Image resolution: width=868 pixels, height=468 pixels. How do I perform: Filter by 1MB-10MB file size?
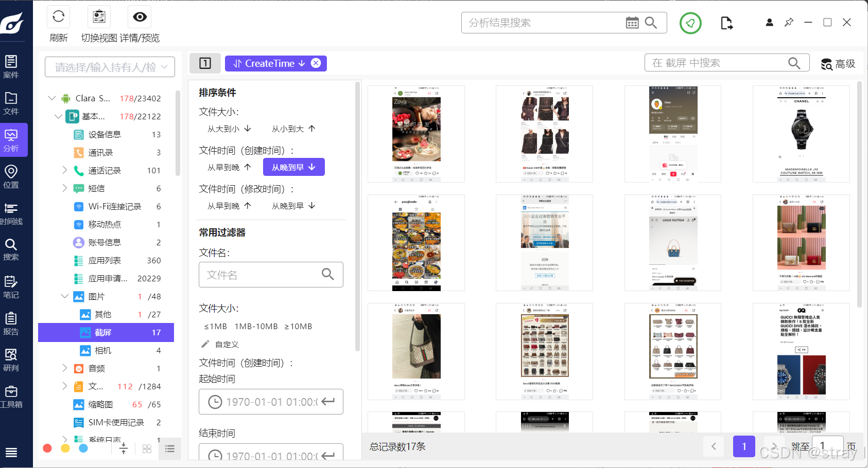pyautogui.click(x=256, y=326)
